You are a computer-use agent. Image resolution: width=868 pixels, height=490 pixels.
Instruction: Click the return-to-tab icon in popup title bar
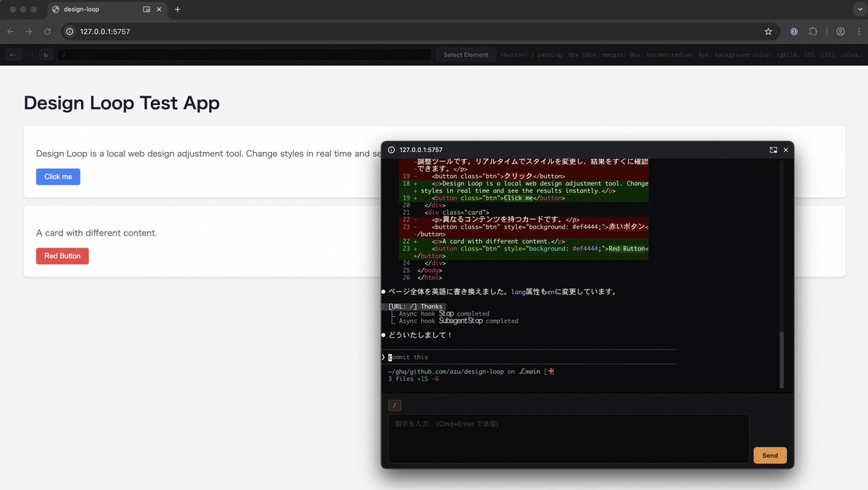pos(773,150)
